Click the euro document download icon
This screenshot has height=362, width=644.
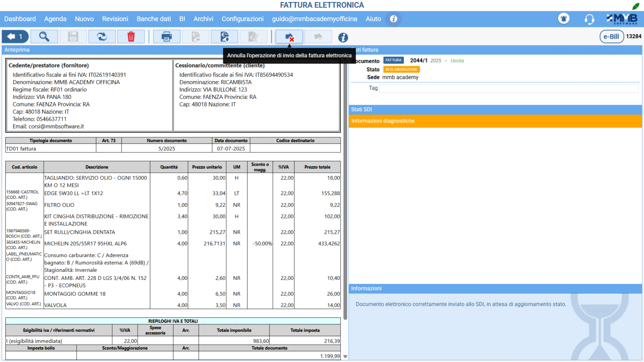[x=224, y=37]
